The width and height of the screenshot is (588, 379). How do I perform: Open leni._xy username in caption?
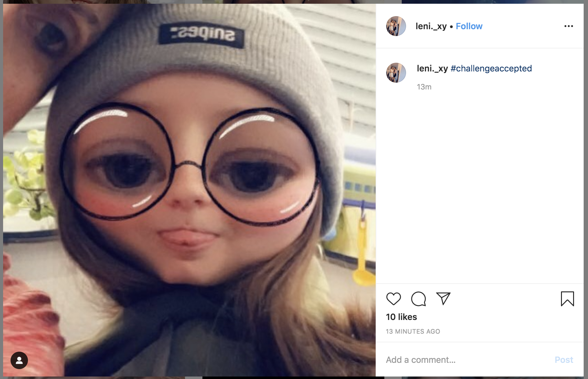pos(432,68)
